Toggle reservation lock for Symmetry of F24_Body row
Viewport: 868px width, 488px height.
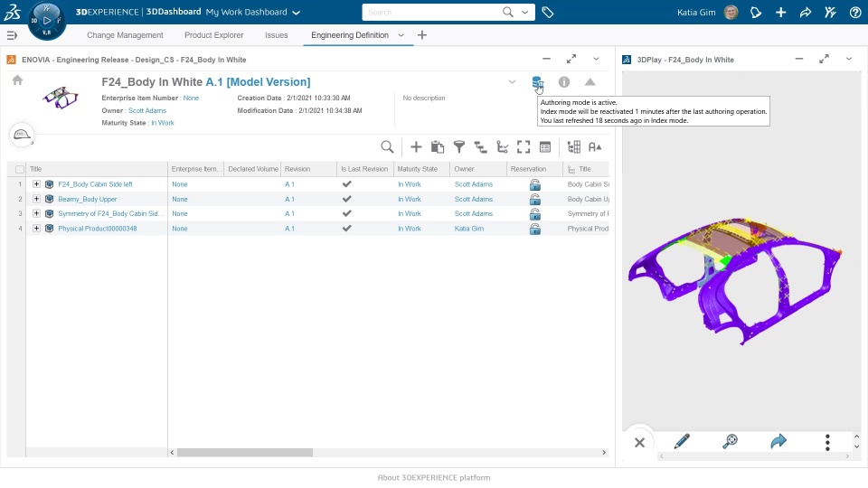pos(534,213)
